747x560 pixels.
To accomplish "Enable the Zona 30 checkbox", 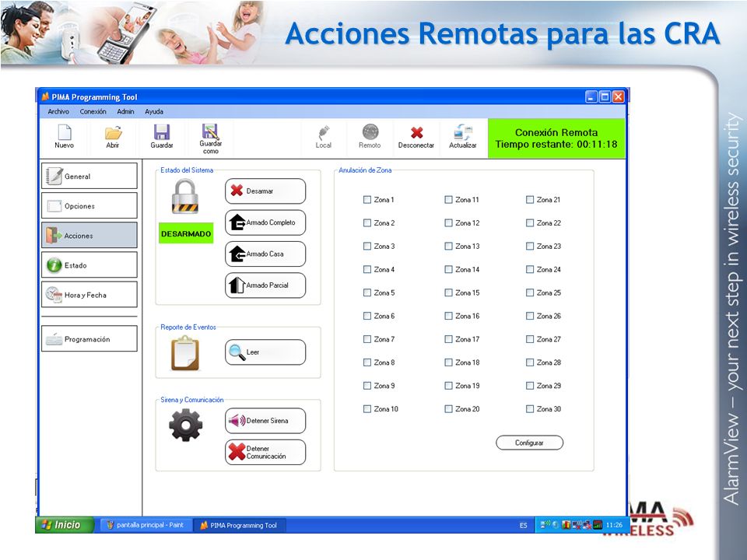I will pyautogui.click(x=530, y=408).
